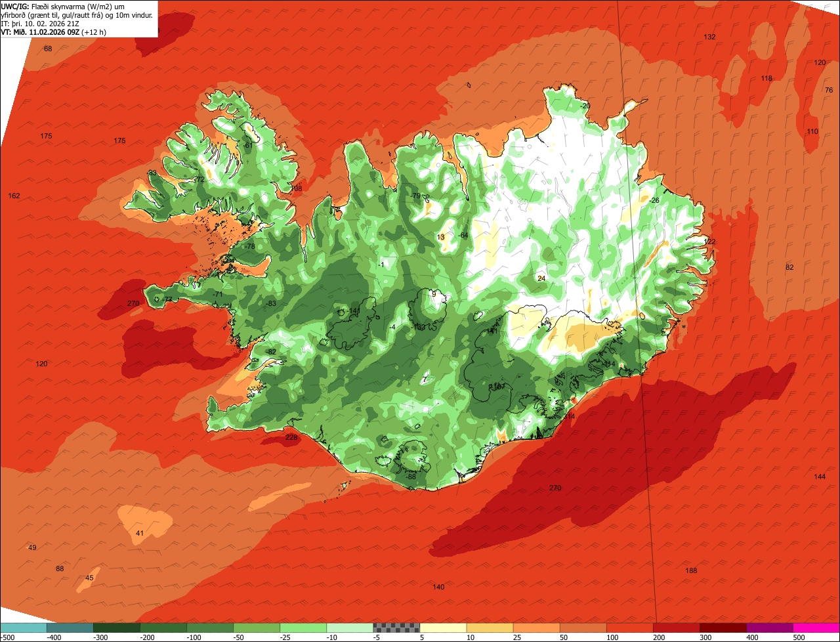Click the value 82 east of Iceland
This screenshot has width=840, height=642.
[x=789, y=267]
